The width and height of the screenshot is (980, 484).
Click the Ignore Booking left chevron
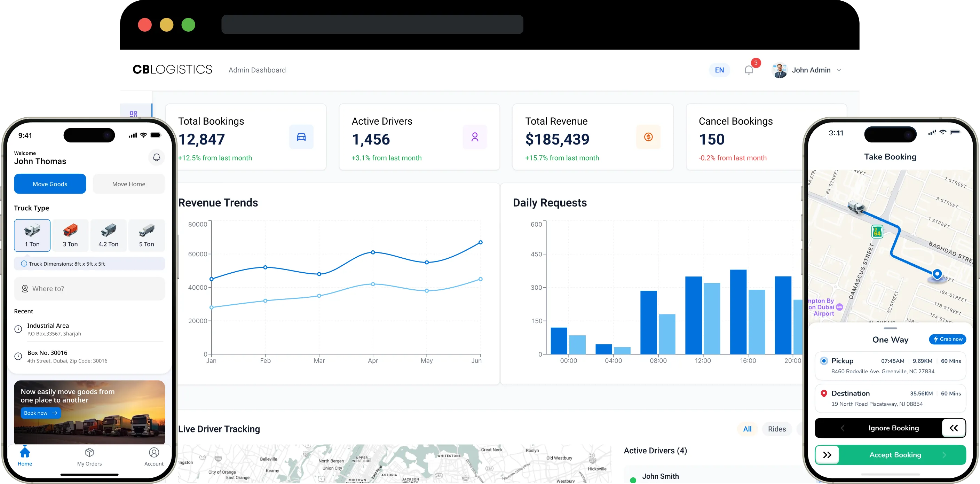tap(842, 428)
